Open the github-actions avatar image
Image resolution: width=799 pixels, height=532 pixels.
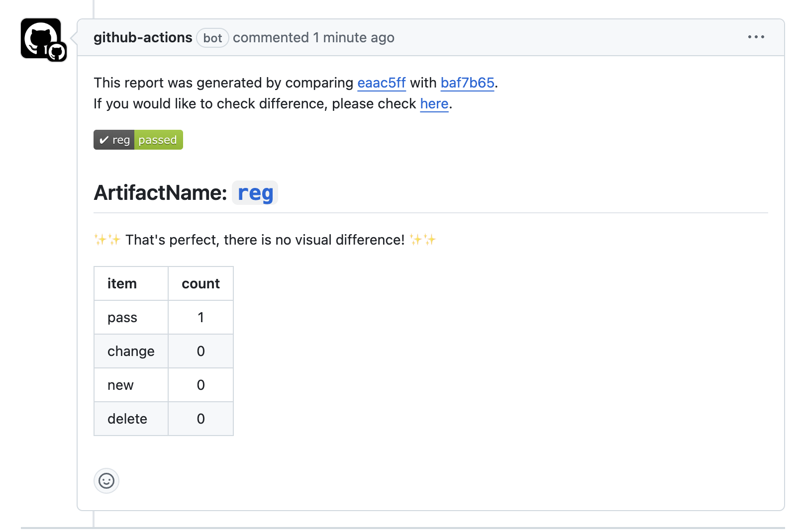coord(41,38)
